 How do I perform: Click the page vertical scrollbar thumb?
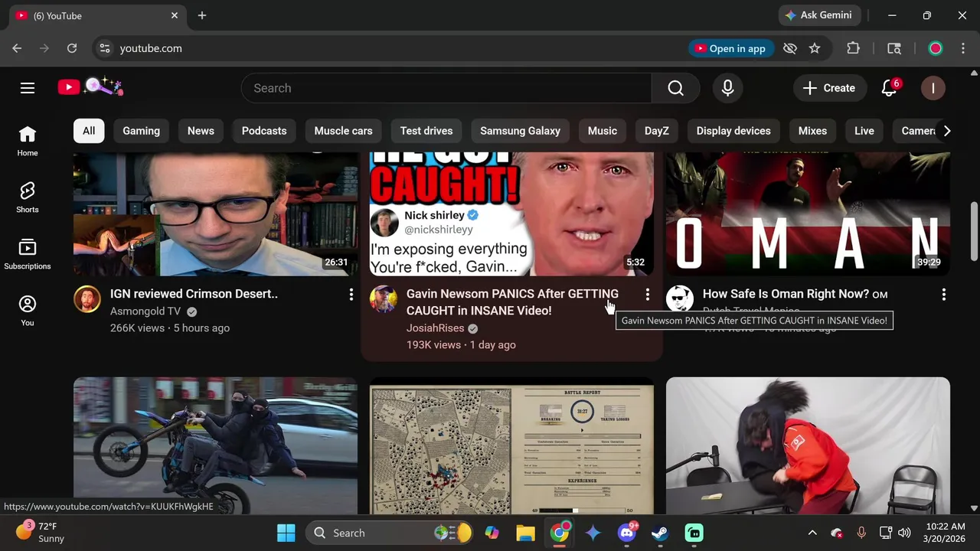[x=974, y=231]
